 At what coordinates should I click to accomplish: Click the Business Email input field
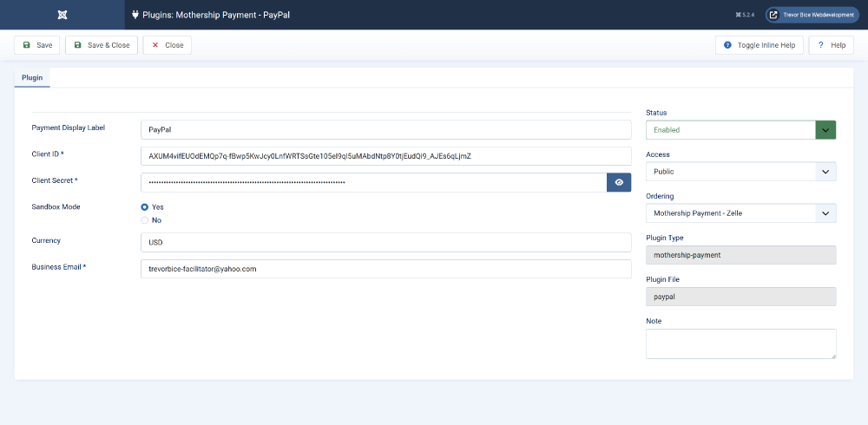[386, 269]
